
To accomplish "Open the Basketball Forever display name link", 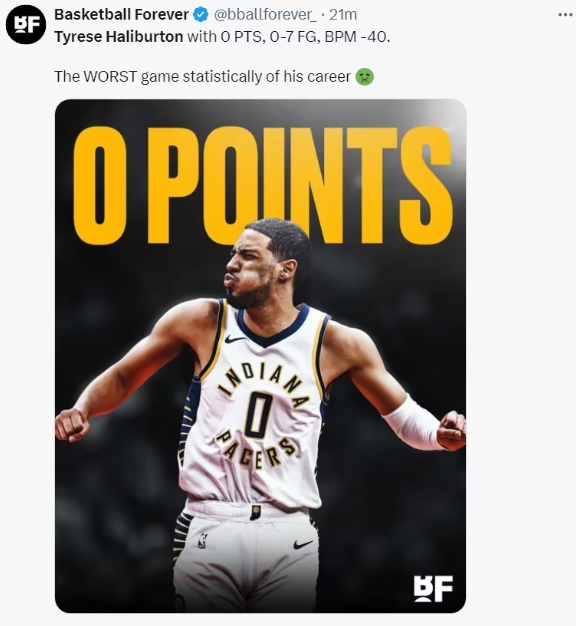I will [121, 15].
